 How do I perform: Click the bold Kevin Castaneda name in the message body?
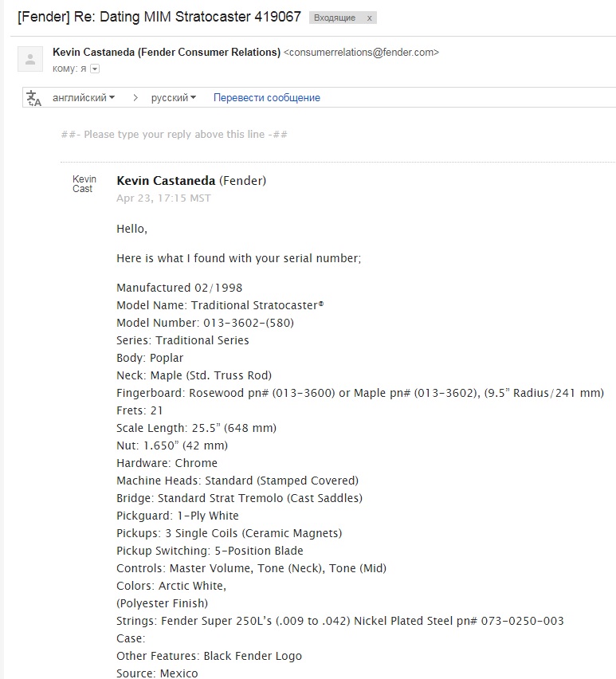pos(166,181)
